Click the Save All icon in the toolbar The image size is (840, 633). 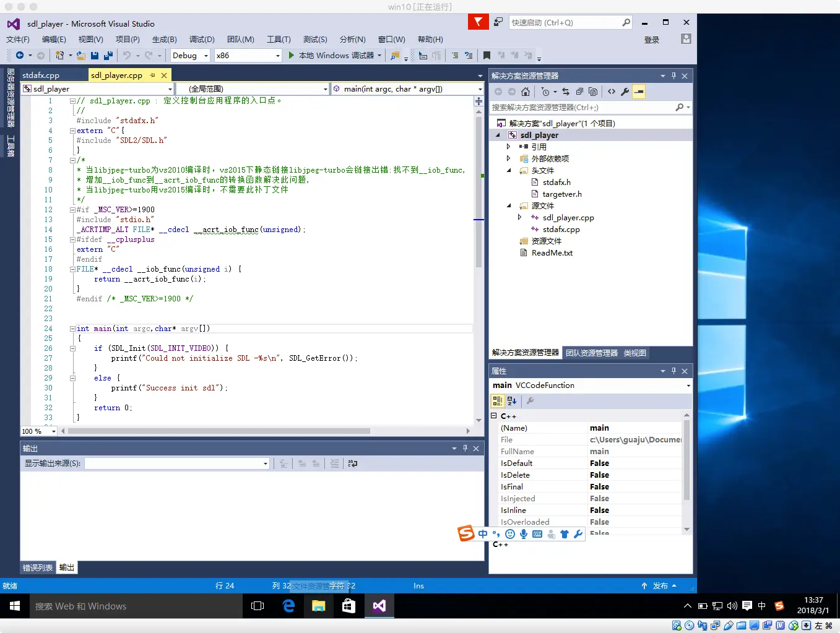(x=108, y=56)
